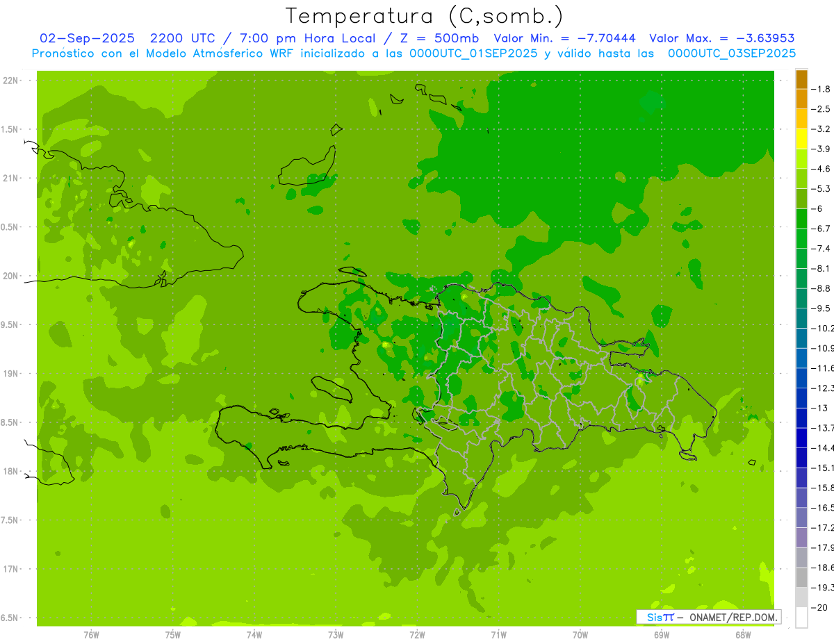
Task: Click the '-1.8' colorbar label
Action: [x=821, y=89]
